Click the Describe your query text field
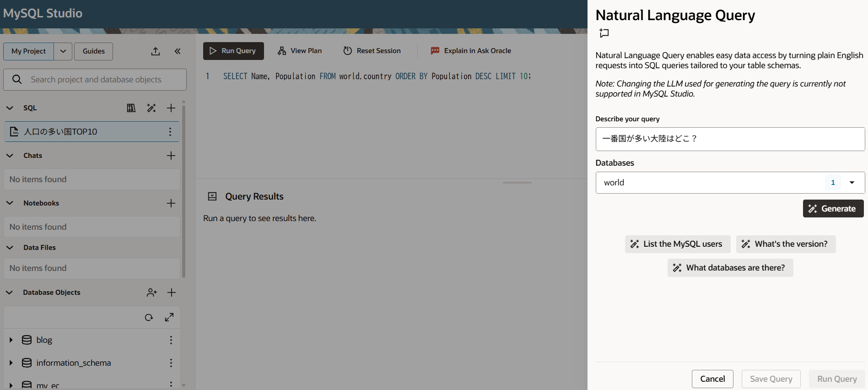The image size is (868, 390). 730,139
